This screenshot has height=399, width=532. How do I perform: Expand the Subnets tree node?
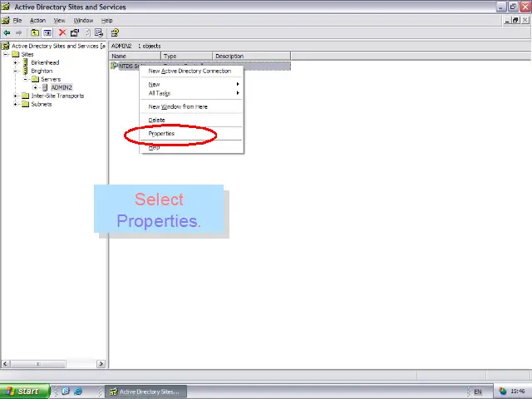(x=15, y=104)
